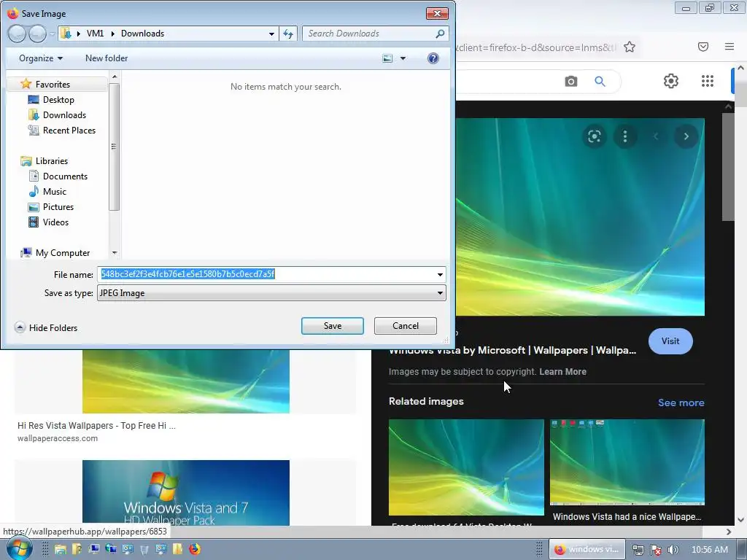Open the Hi Res Vista Wallpapers result link
This screenshot has height=560, width=747.
click(x=97, y=426)
